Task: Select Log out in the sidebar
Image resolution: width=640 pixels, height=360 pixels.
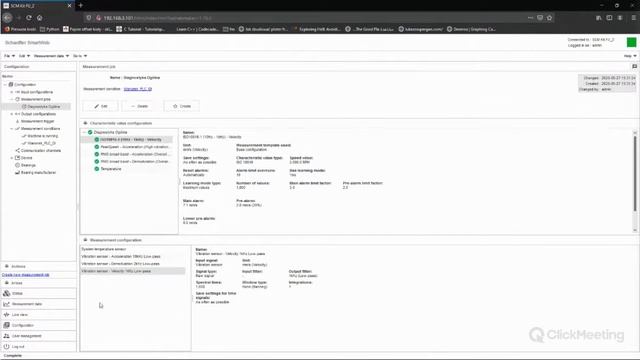Action: click(38, 346)
